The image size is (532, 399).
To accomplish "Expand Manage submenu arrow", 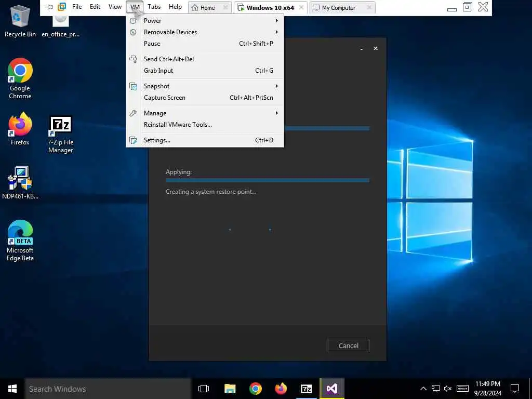I will 277,113.
